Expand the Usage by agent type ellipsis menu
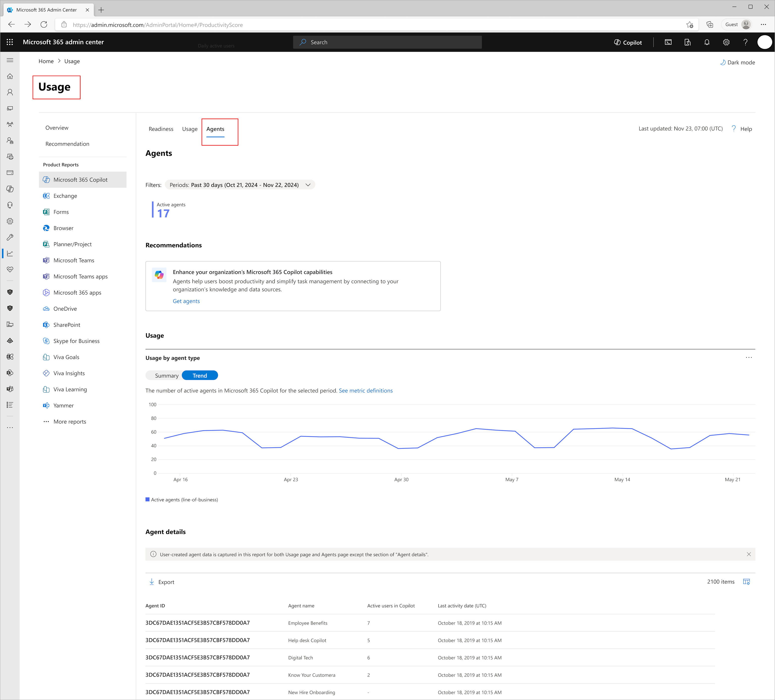 point(749,357)
